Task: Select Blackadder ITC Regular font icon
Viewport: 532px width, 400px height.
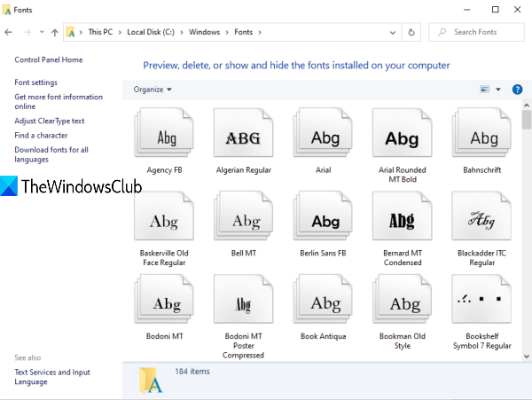Action: (481, 216)
